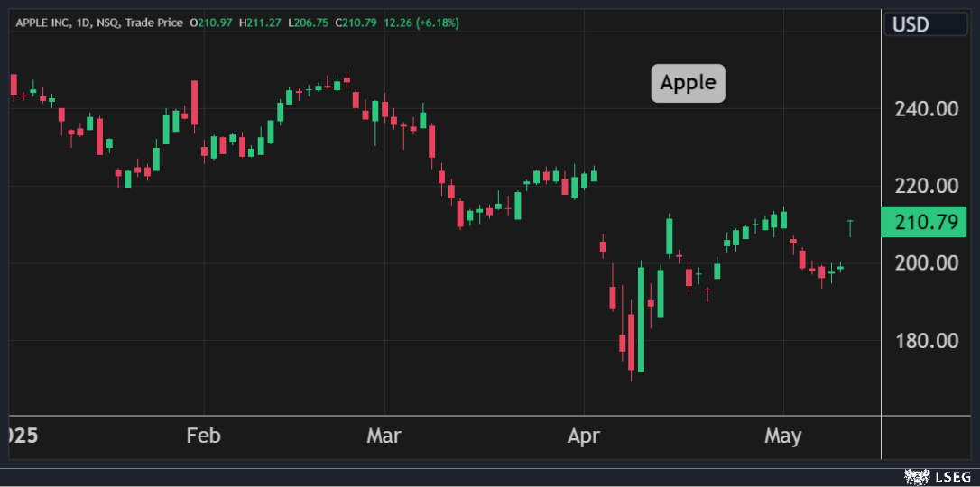This screenshot has height=487, width=980.
Task: Click the Close value 210.79 in header
Action: click(356, 22)
